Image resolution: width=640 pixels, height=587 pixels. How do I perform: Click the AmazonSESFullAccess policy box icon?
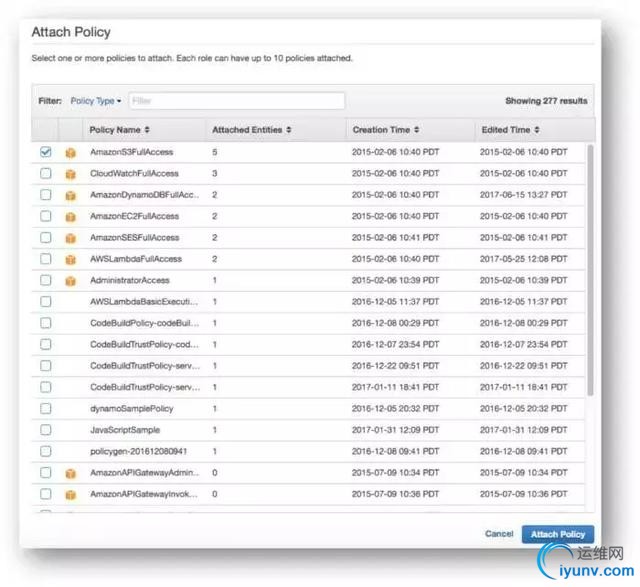[x=70, y=238]
